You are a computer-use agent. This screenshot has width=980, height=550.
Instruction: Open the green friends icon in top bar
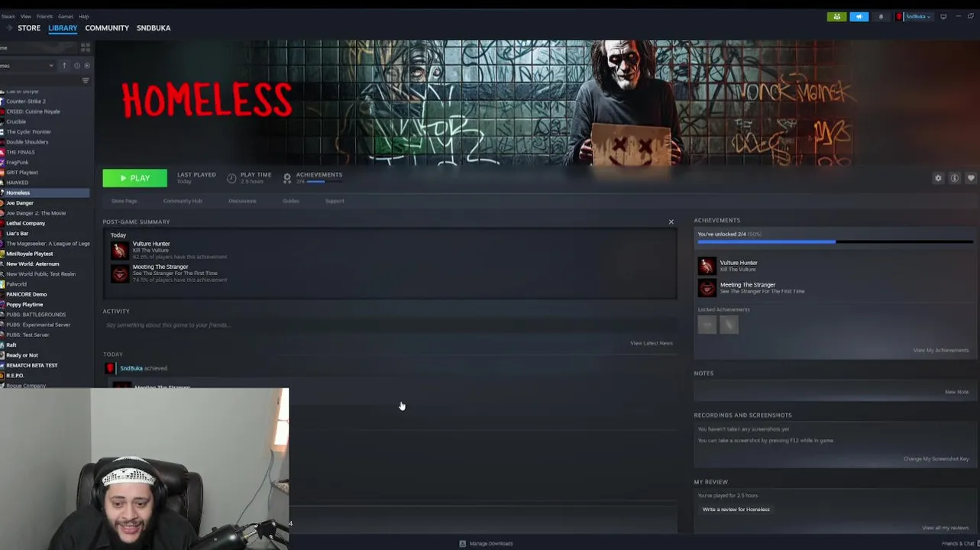(836, 17)
